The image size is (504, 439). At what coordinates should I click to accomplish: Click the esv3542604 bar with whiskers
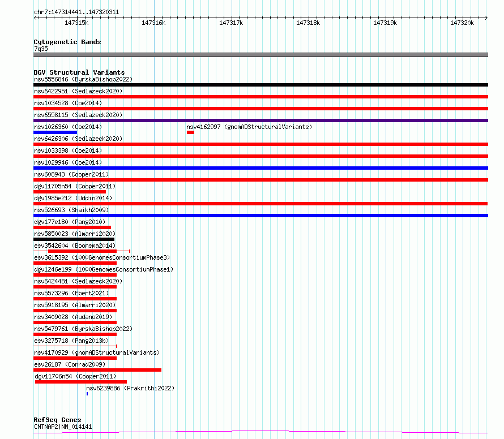click(82, 251)
